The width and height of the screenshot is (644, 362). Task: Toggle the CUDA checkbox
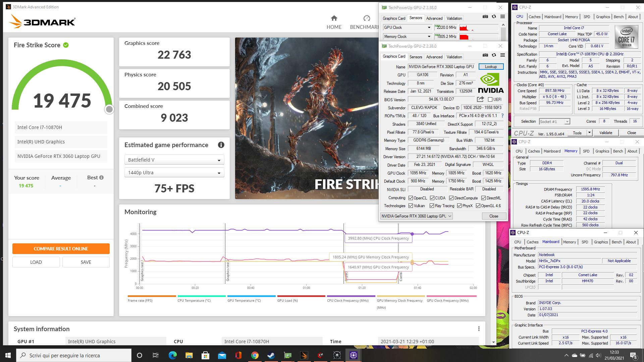click(x=432, y=198)
